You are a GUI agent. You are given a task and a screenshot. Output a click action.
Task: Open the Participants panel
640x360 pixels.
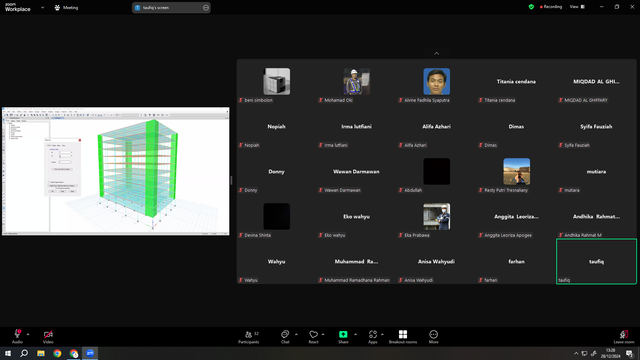[x=249, y=337]
